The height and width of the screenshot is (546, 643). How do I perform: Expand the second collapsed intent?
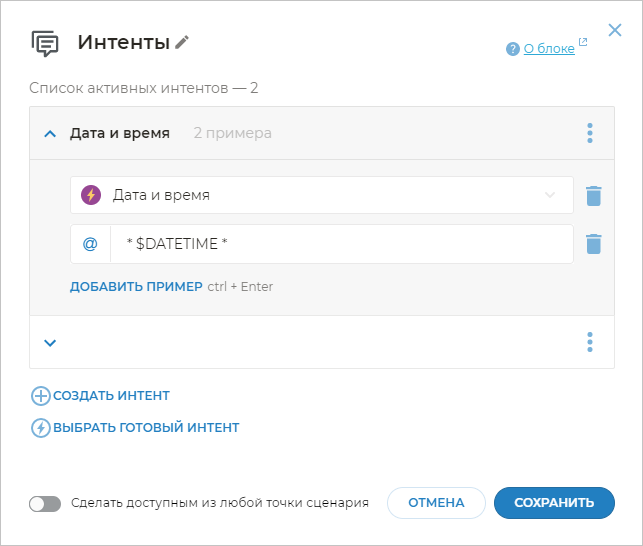click(x=50, y=342)
